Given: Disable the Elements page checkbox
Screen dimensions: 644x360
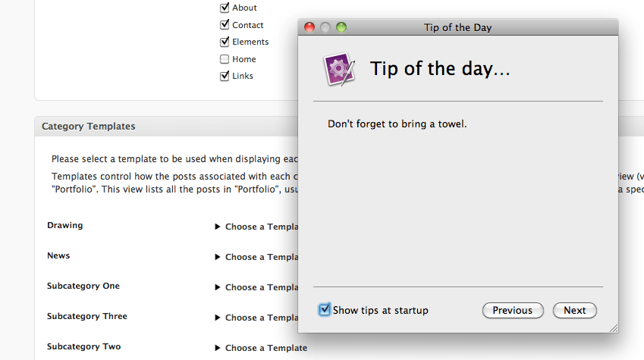Looking at the screenshot, I should point(225,42).
